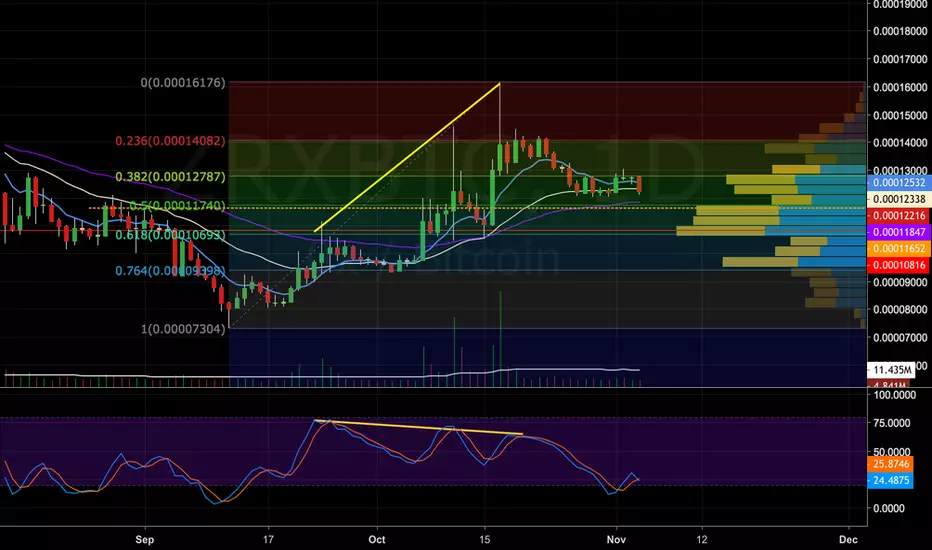Click the 0.00014000 price axis label

point(900,143)
